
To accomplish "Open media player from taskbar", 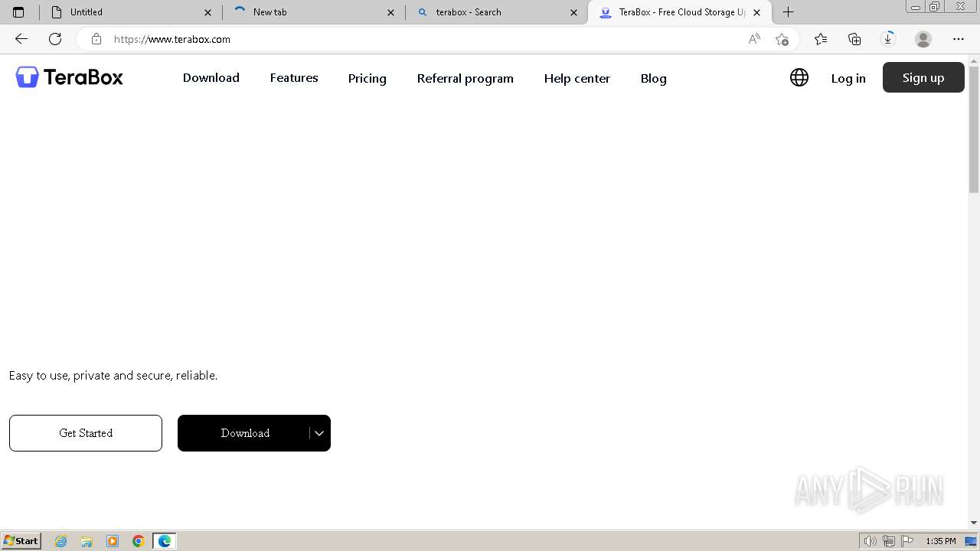I will pos(113,541).
